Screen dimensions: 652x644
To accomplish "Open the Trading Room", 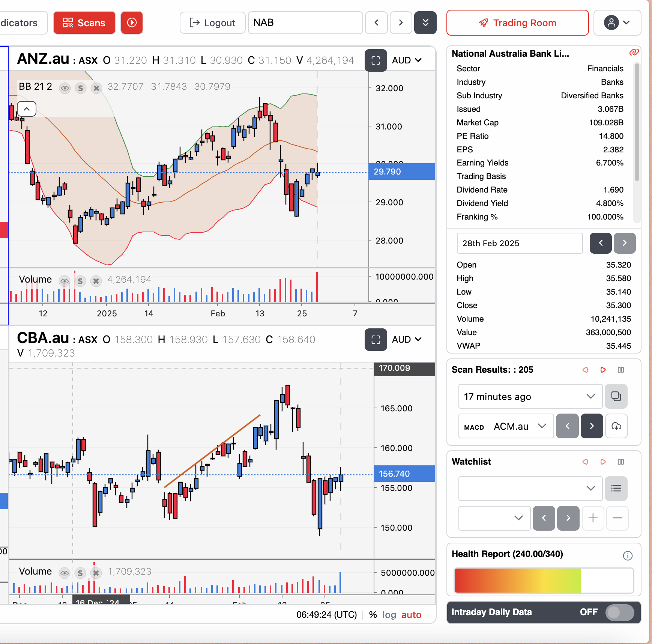I will pyautogui.click(x=517, y=23).
